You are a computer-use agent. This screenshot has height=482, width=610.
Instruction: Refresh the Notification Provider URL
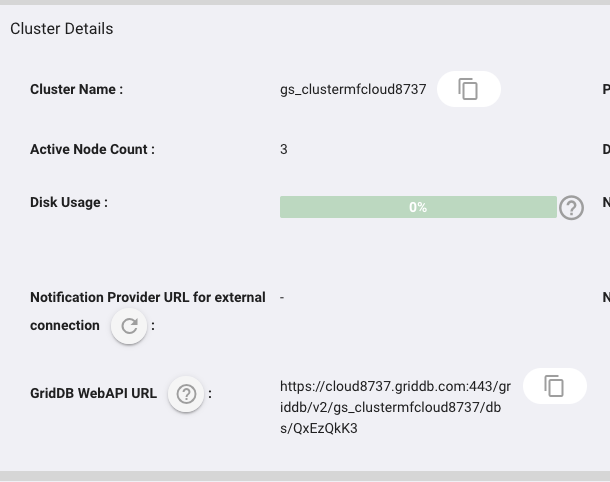pos(129,326)
